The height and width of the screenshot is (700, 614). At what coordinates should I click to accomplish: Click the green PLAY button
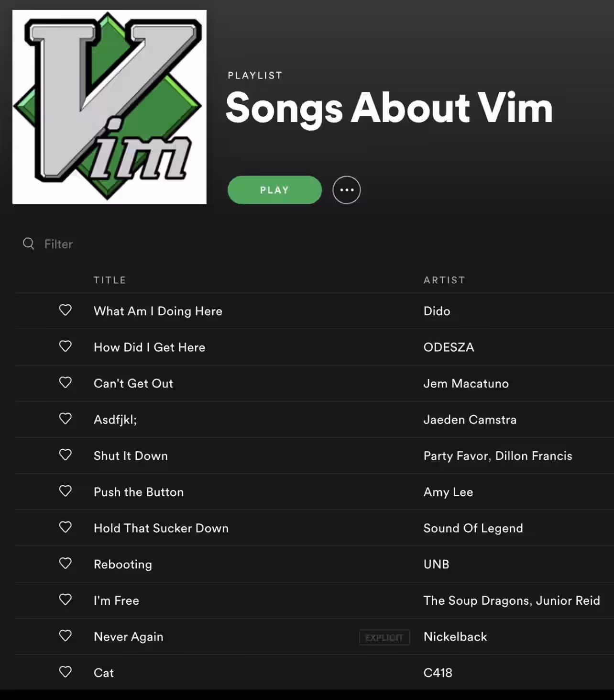274,190
